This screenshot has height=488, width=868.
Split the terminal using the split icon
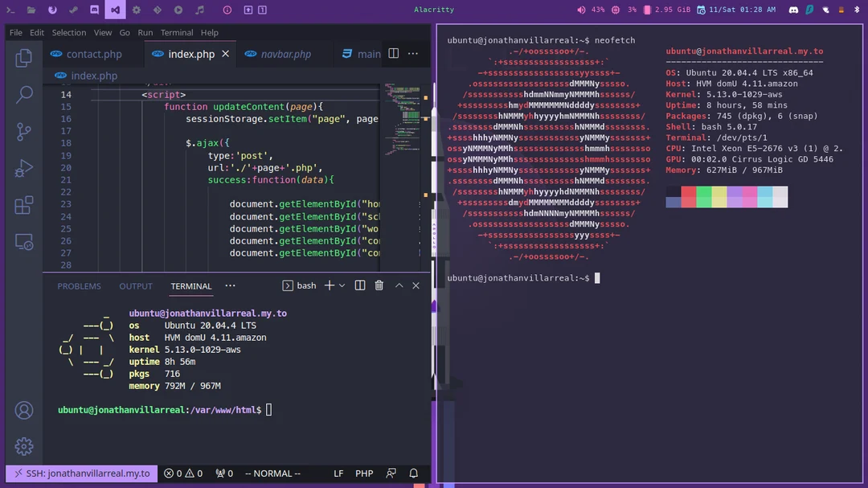[x=359, y=285]
